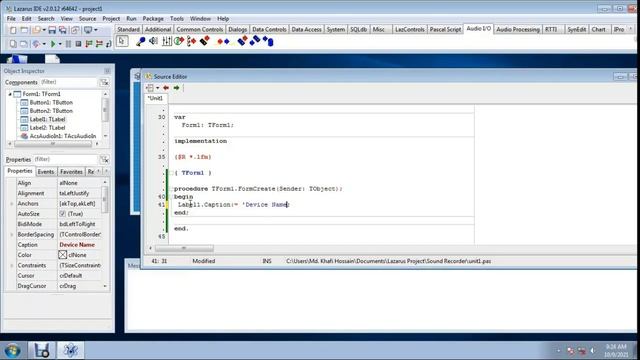Screen dimensions: 640x360
Task: Click the Step Out debug icon
Action: (x=108, y=44)
